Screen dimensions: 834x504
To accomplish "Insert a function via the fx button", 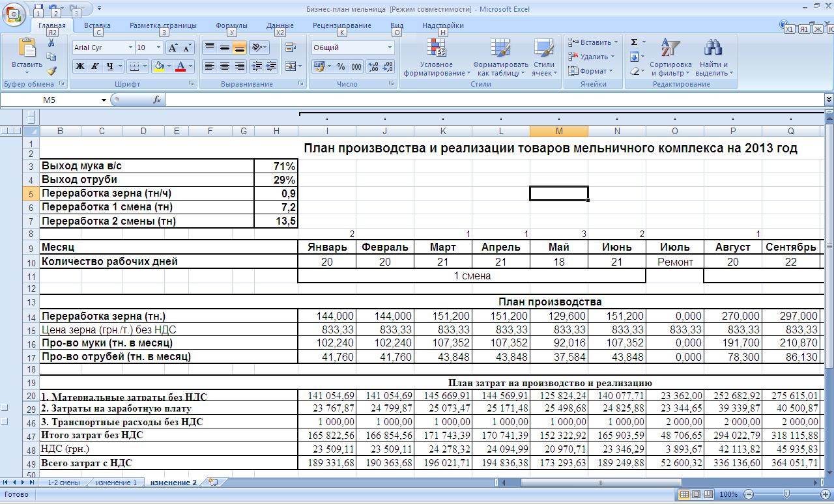I will tap(157, 100).
